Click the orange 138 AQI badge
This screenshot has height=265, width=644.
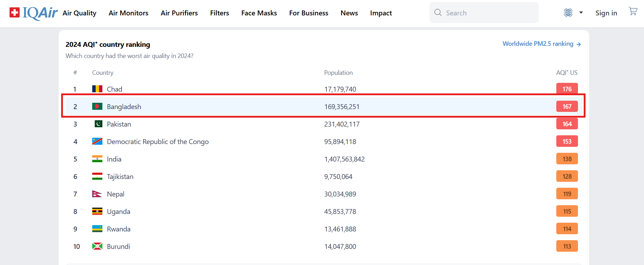pos(567,159)
